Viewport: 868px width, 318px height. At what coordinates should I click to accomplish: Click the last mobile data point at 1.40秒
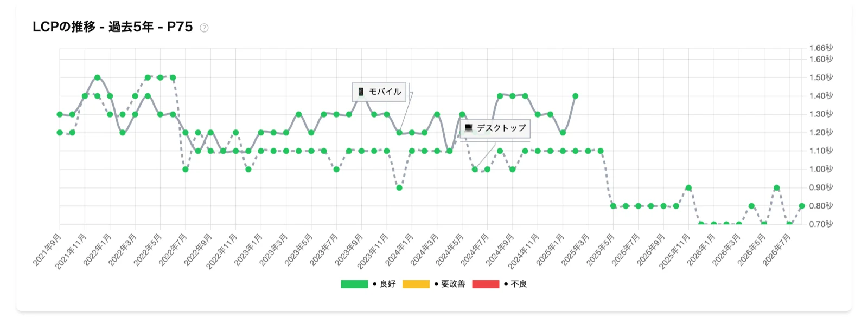coord(575,96)
